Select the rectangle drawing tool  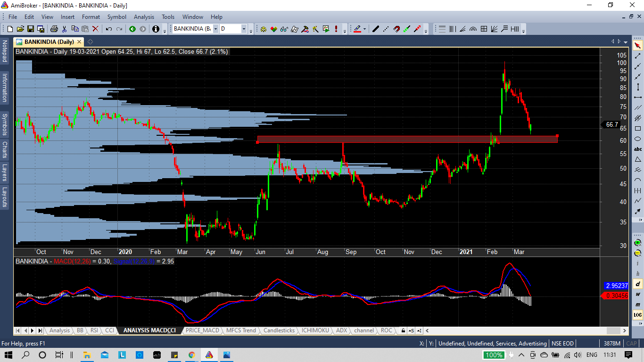click(638, 128)
